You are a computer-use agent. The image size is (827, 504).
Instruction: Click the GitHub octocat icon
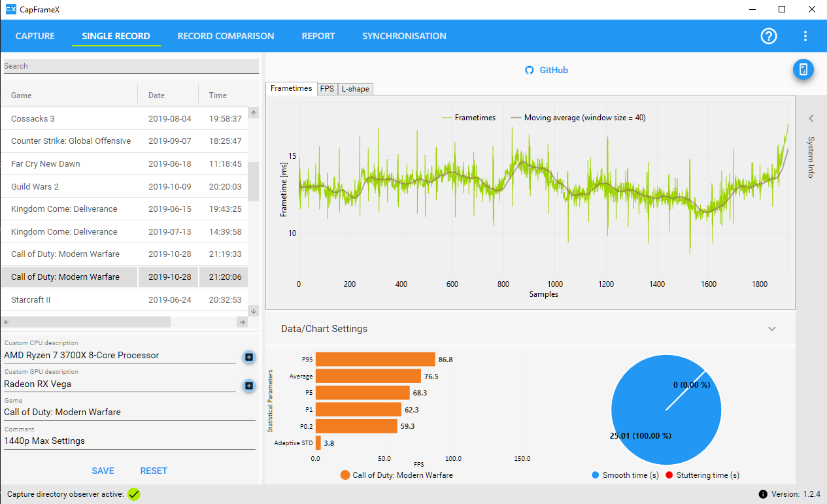tap(530, 70)
